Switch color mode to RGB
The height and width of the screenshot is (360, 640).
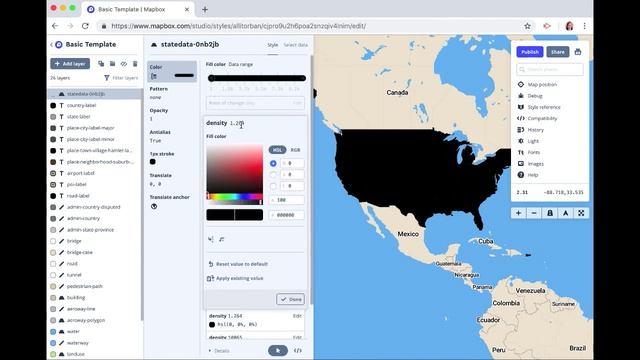296,150
